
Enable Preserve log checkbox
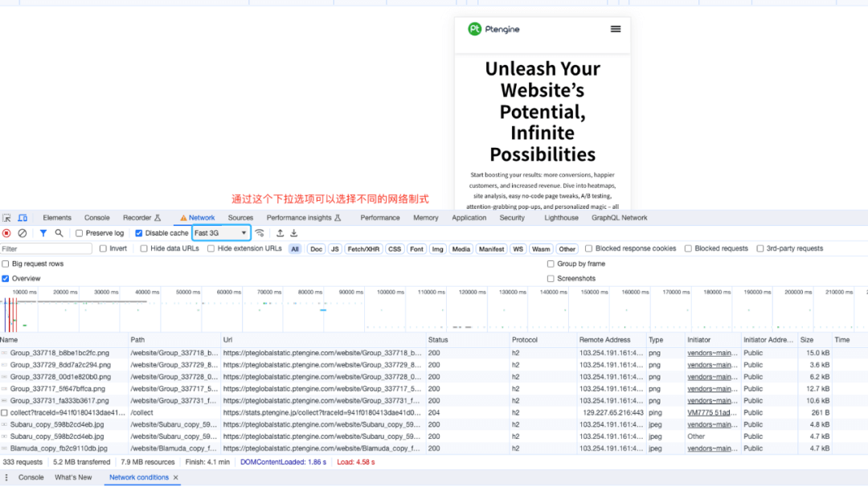pos(80,233)
